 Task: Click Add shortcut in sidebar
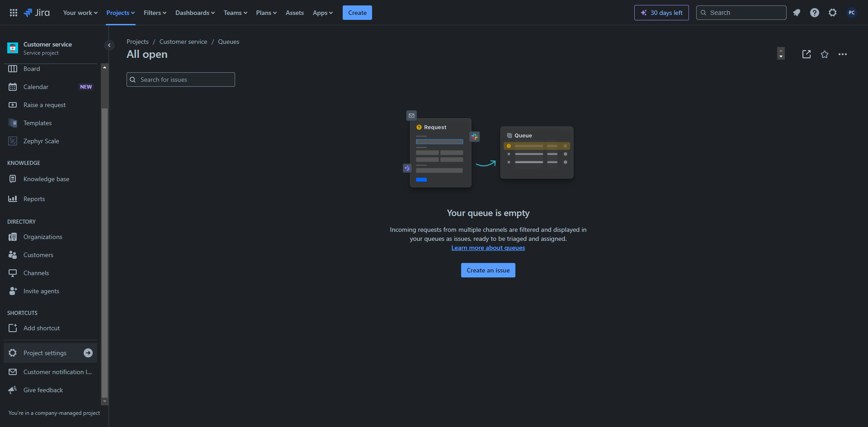pyautogui.click(x=50, y=328)
